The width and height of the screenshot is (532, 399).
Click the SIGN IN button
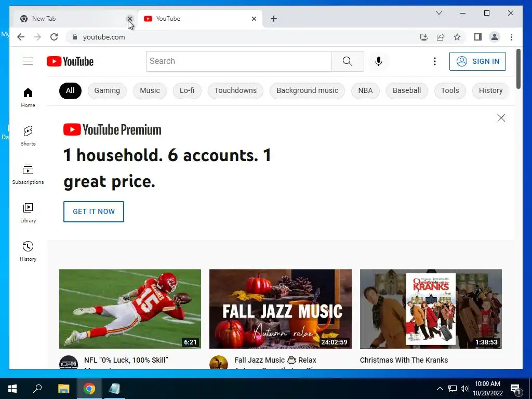point(477,61)
